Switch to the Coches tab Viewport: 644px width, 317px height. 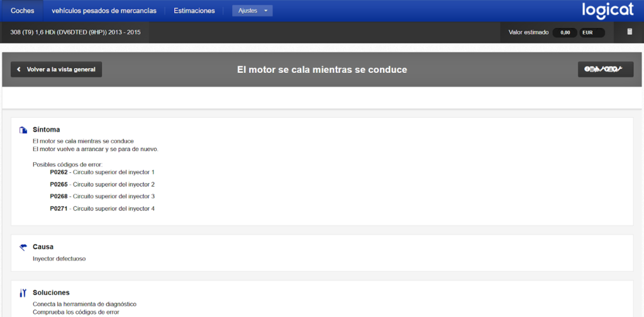tap(22, 11)
